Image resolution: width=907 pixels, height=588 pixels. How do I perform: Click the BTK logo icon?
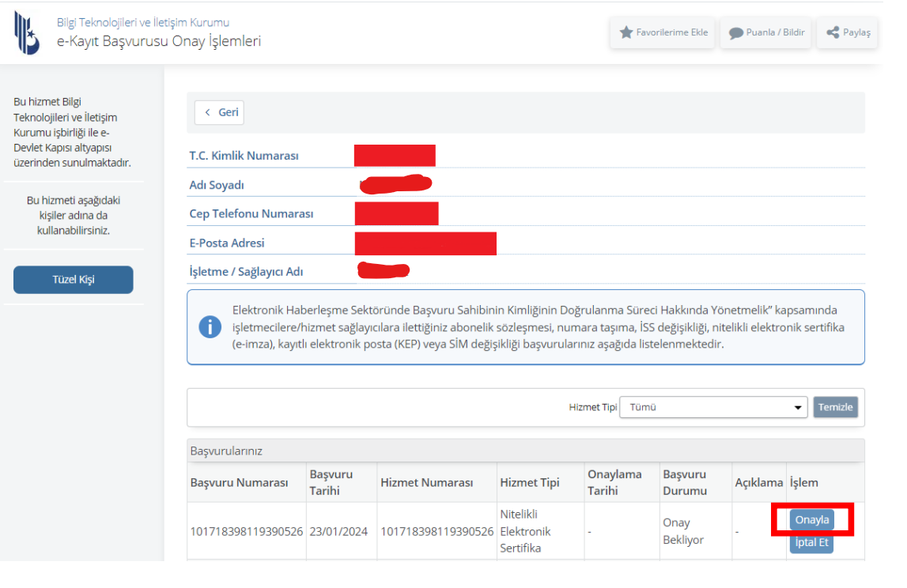pos(26,32)
